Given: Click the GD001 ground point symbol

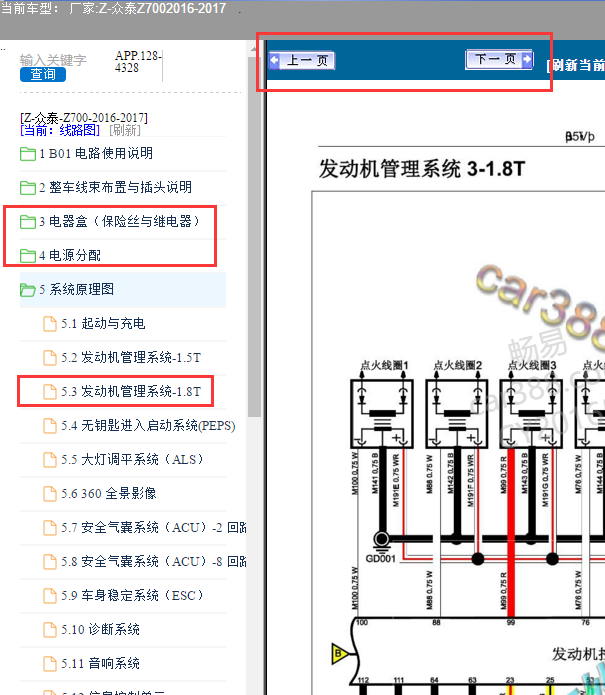Looking at the screenshot, I should point(382,540).
